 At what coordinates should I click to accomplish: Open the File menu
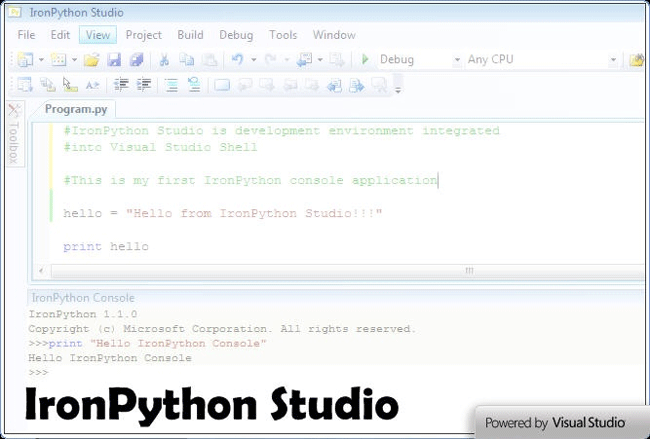point(26,35)
